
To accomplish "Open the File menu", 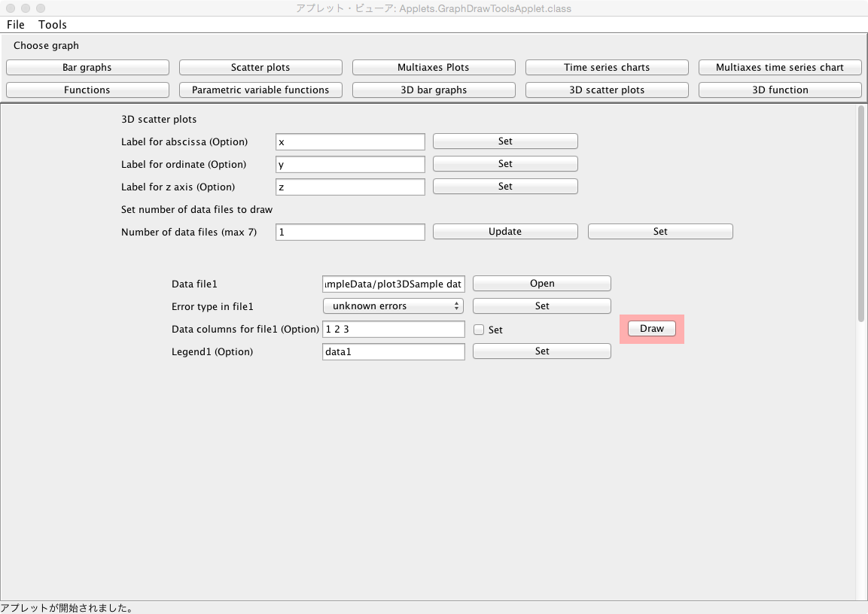I will pyautogui.click(x=16, y=25).
